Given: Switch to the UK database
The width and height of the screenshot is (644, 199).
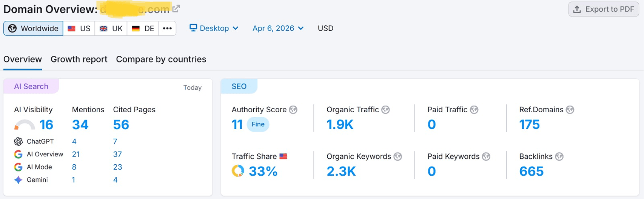Looking at the screenshot, I should point(111,28).
